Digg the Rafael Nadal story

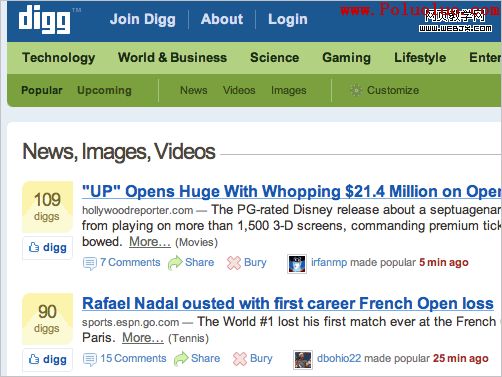[47, 360]
